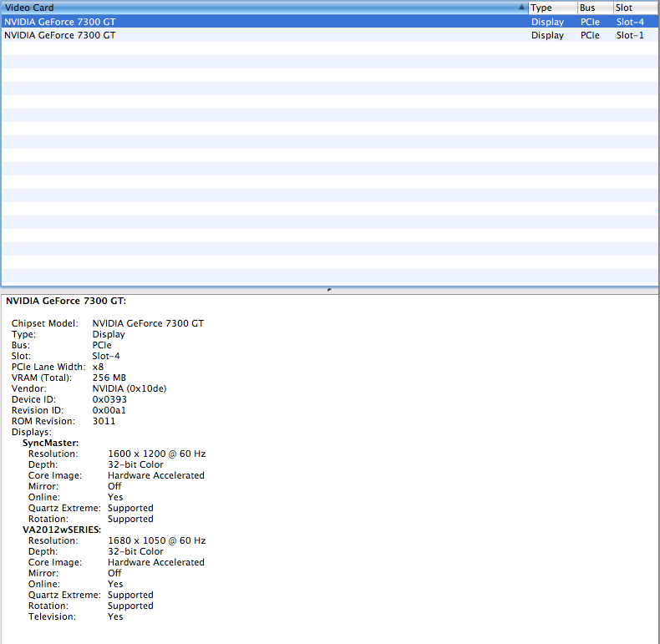Click the Chipset Model value NVIDIA GeForce 7300 GT
The height and width of the screenshot is (644, 660).
point(148,323)
